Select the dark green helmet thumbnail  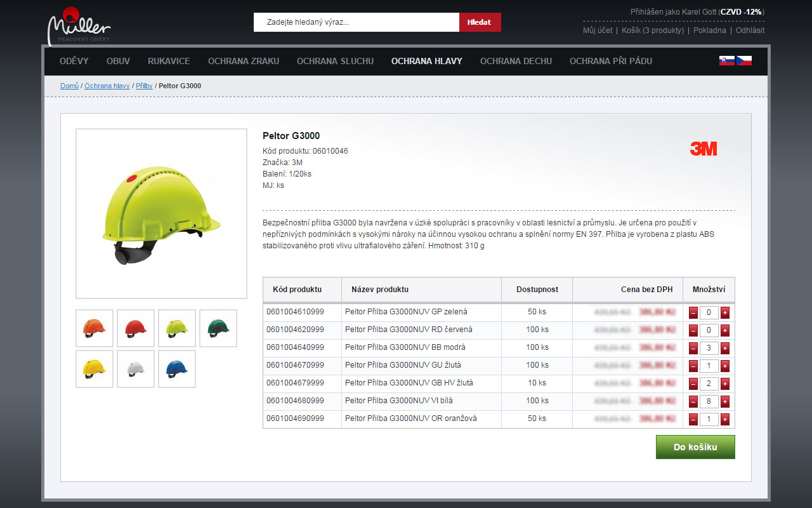click(218, 328)
